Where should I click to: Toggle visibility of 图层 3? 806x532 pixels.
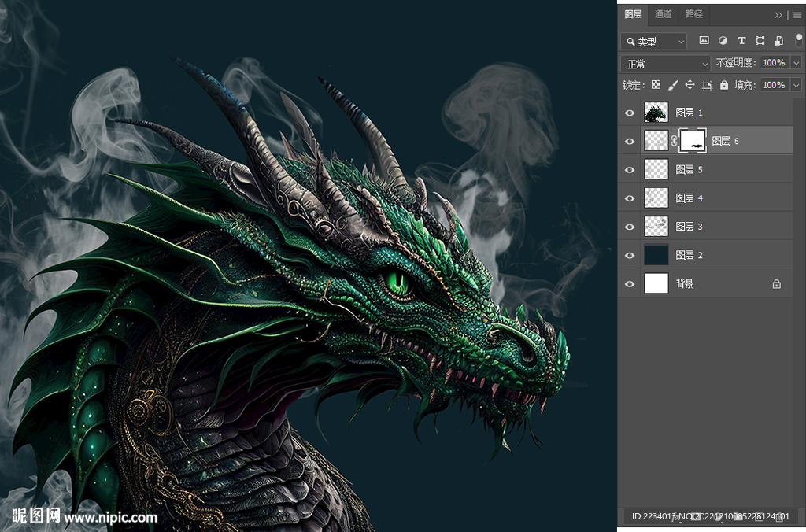coord(629,227)
